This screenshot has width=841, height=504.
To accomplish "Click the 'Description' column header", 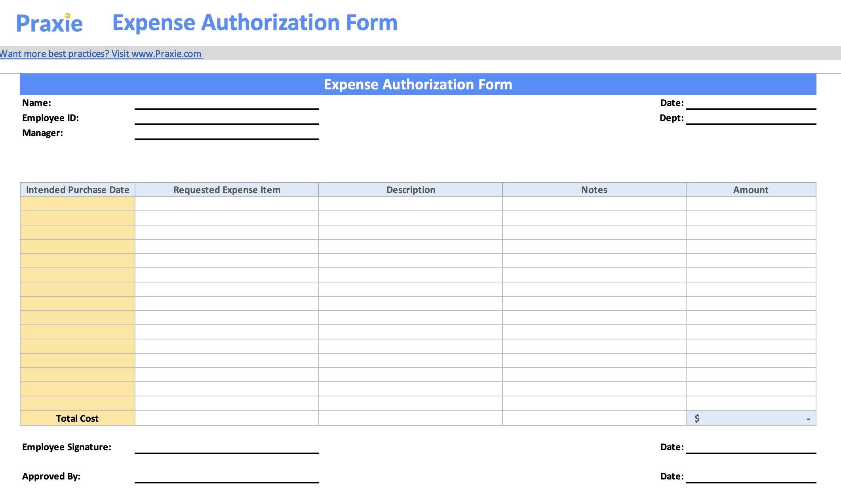I will coord(411,189).
